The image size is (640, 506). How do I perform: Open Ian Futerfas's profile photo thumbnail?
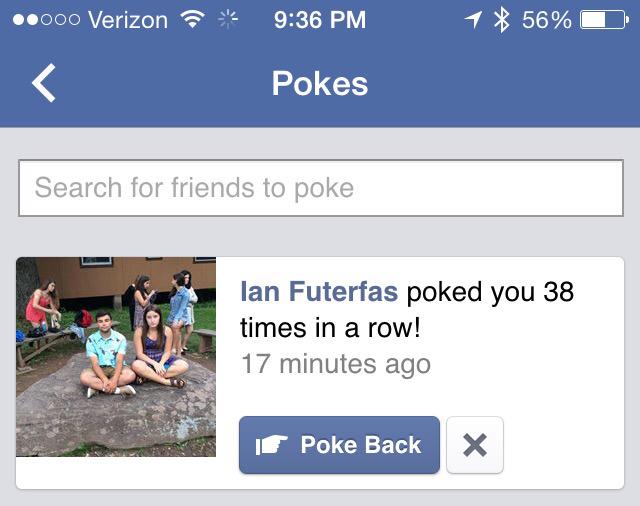(116, 357)
